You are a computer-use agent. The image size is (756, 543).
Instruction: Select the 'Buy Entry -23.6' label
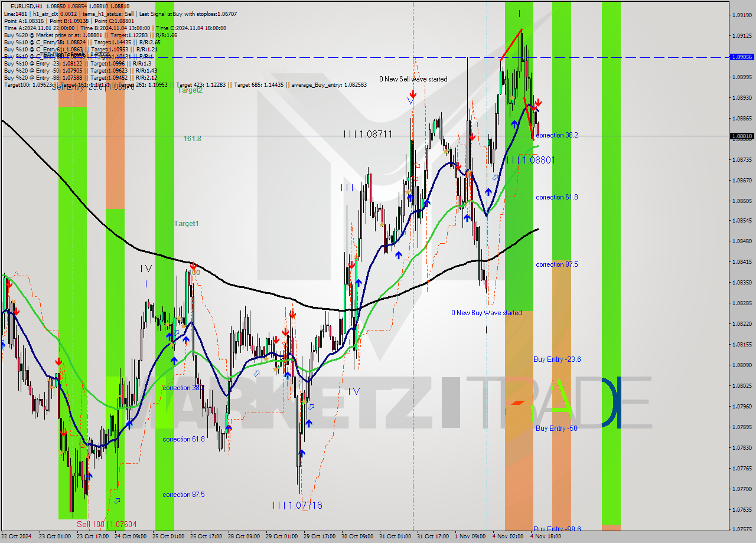(x=557, y=359)
